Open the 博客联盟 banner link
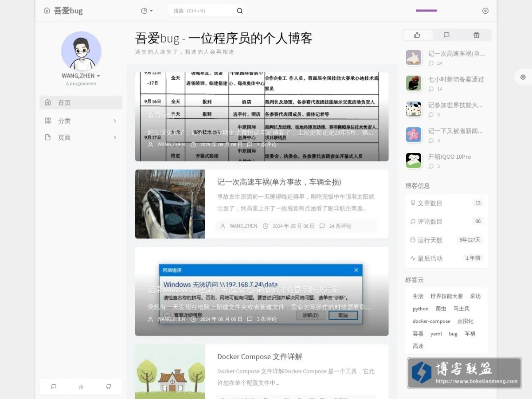 tap(464, 373)
